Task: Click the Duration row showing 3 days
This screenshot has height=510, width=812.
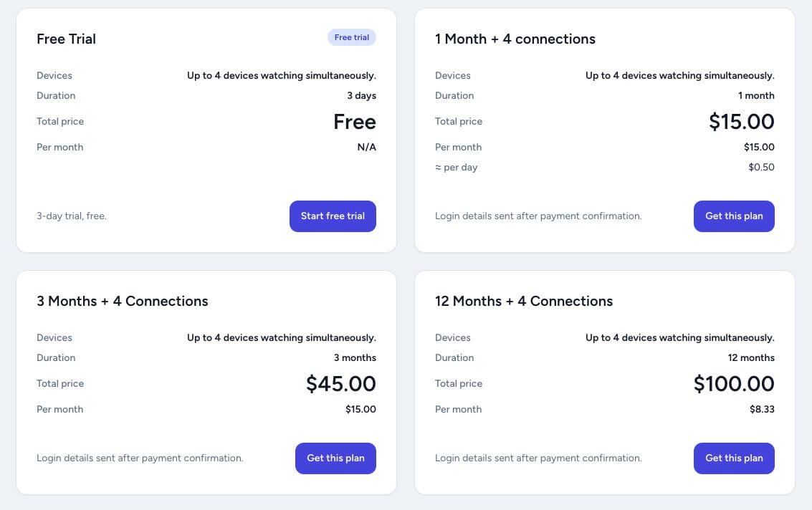Action: click(362, 95)
